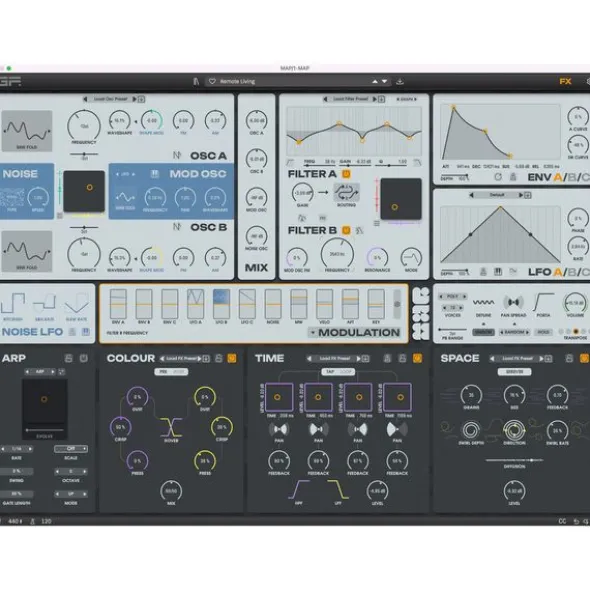590x591 pixels.
Task: Click the dice icon next to the ARP selector
Action: click(x=61, y=372)
